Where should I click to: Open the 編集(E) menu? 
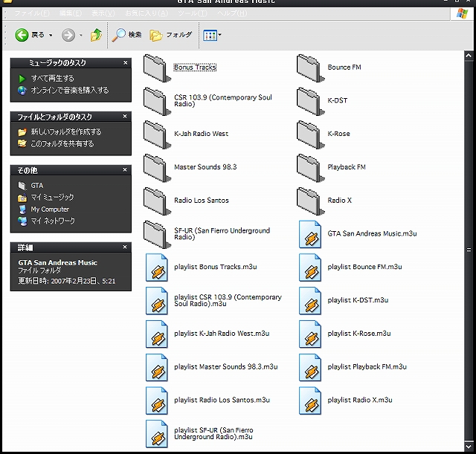click(70, 13)
